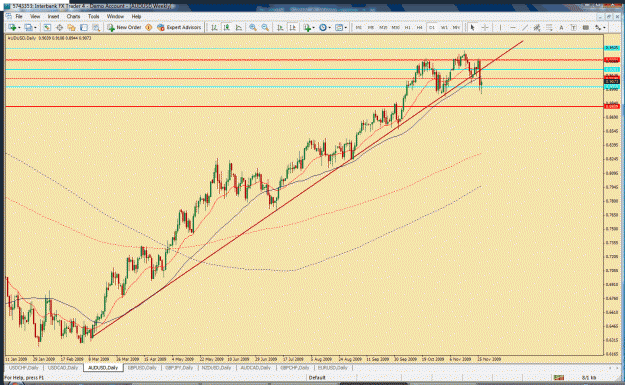Screen dimensions: 625x385
Task: Open the Tools menu
Action: click(x=93, y=16)
